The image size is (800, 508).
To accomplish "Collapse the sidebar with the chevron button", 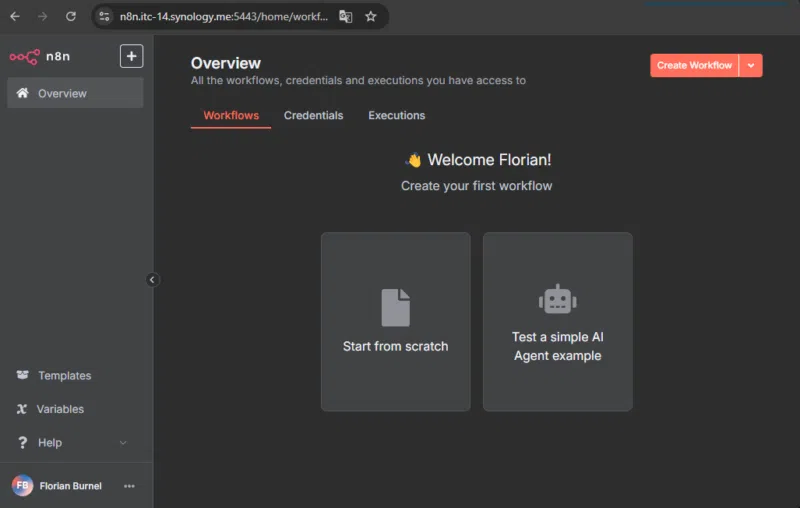I will click(x=152, y=280).
